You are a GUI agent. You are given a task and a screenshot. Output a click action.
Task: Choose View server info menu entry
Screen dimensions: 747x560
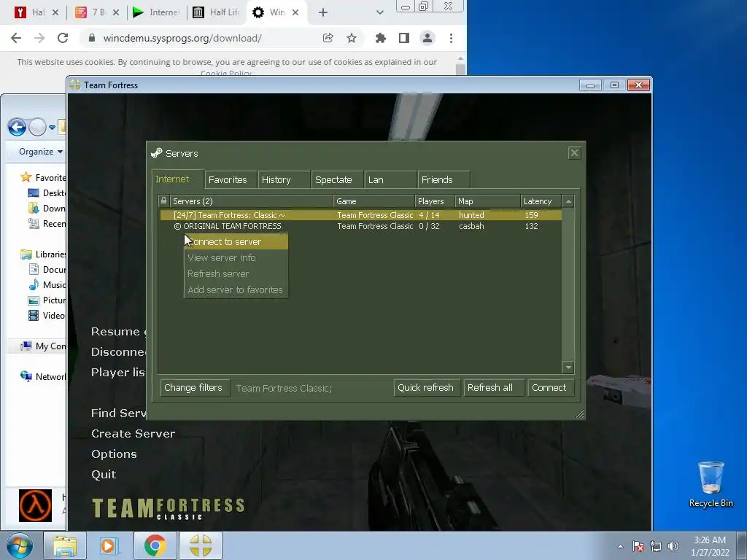coord(236,257)
